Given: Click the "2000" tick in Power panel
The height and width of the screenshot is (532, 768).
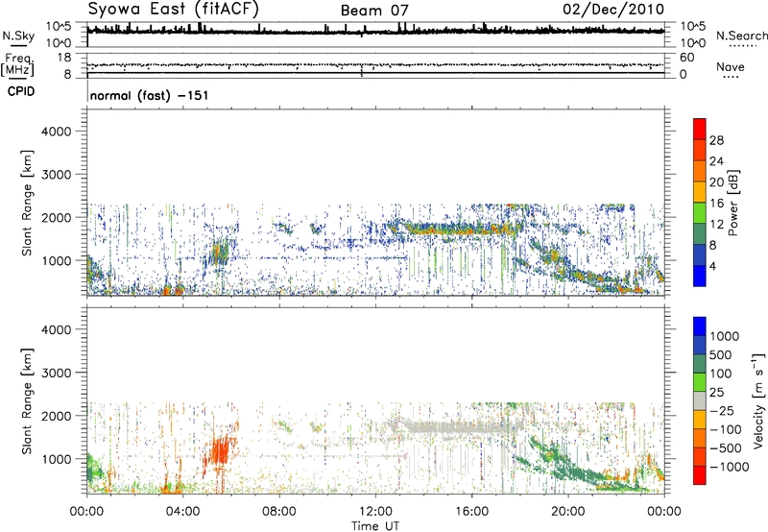Looking at the screenshot, I should pos(57,217).
